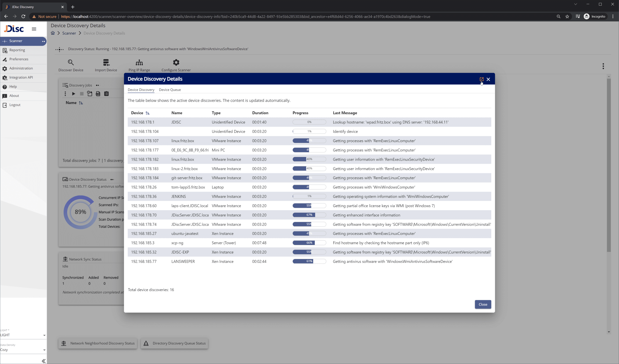
Task: Click the LANSWEEPER progress bar
Action: (309, 261)
